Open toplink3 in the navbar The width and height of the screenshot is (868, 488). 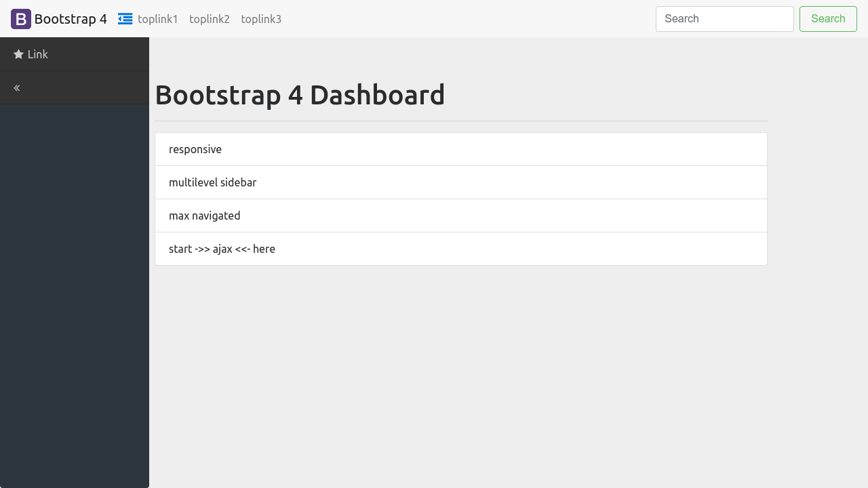(x=261, y=19)
